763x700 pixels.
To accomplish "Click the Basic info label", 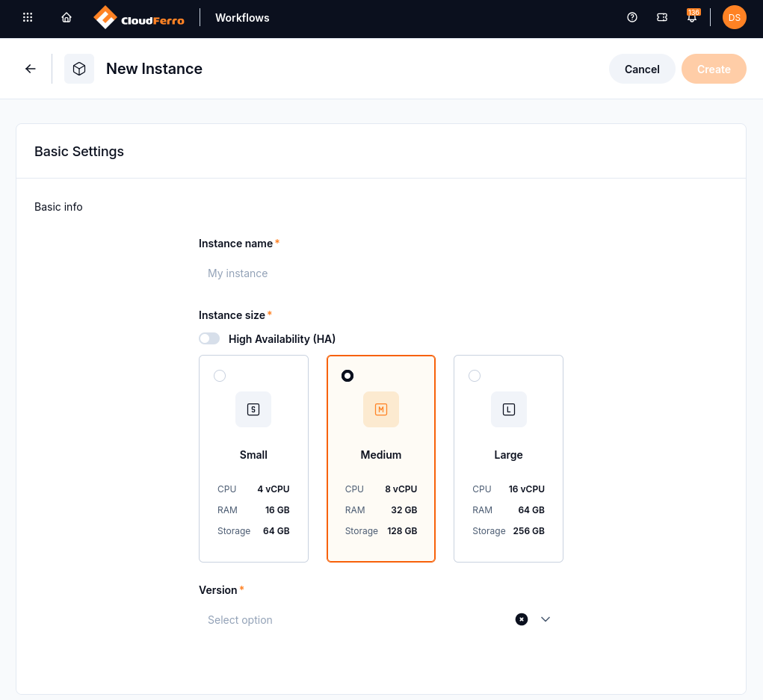I will 58,207.
